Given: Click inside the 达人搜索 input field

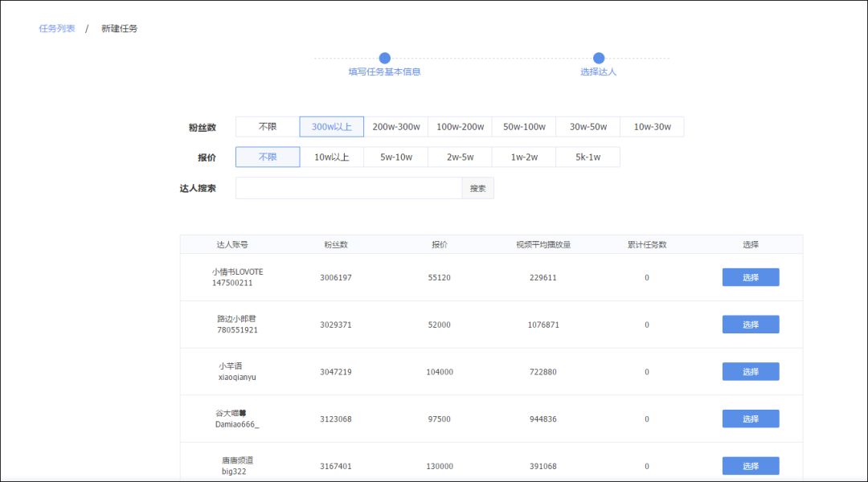Looking at the screenshot, I should tap(346, 187).
